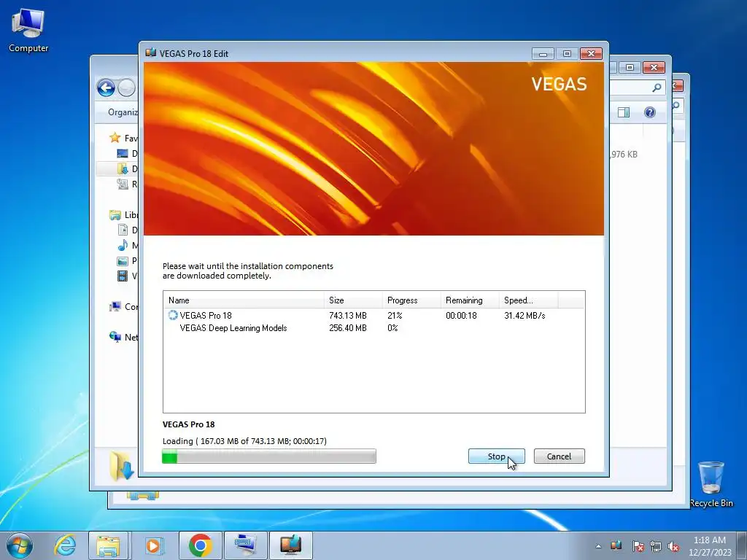Viewport: 747px width, 560px height.
Task: Click the Computer desktop icon
Action: click(28, 30)
